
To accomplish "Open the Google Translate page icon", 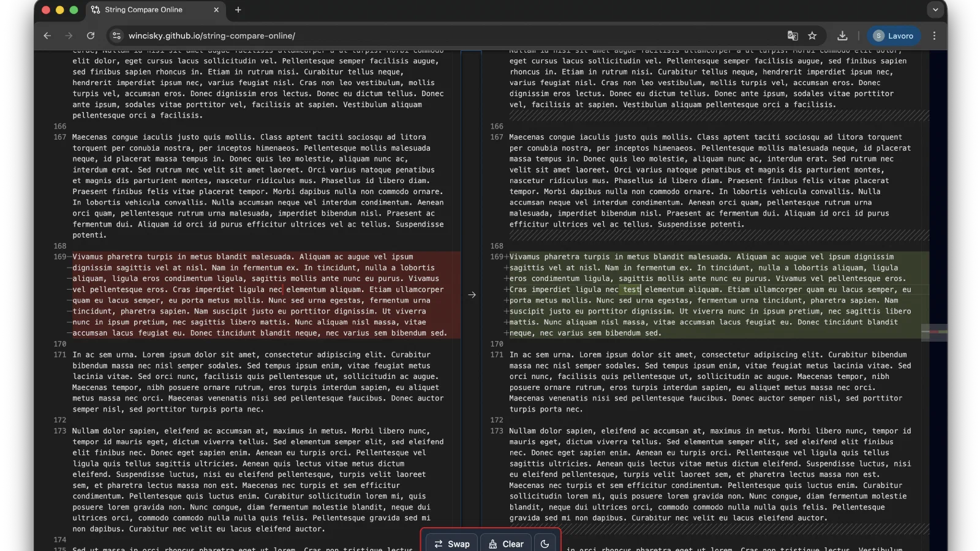I will 793,36.
